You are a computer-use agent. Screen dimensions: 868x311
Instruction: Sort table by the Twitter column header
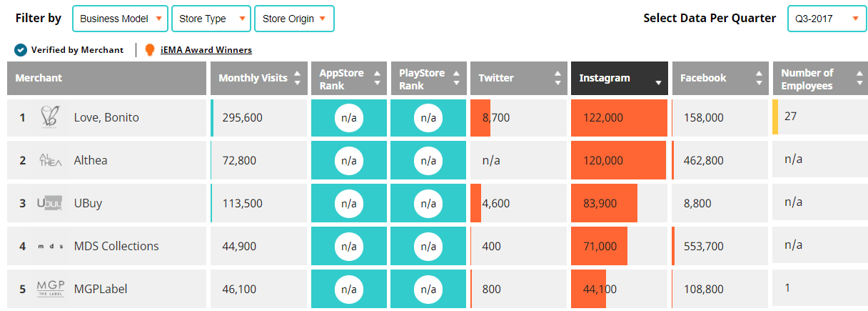518,79
